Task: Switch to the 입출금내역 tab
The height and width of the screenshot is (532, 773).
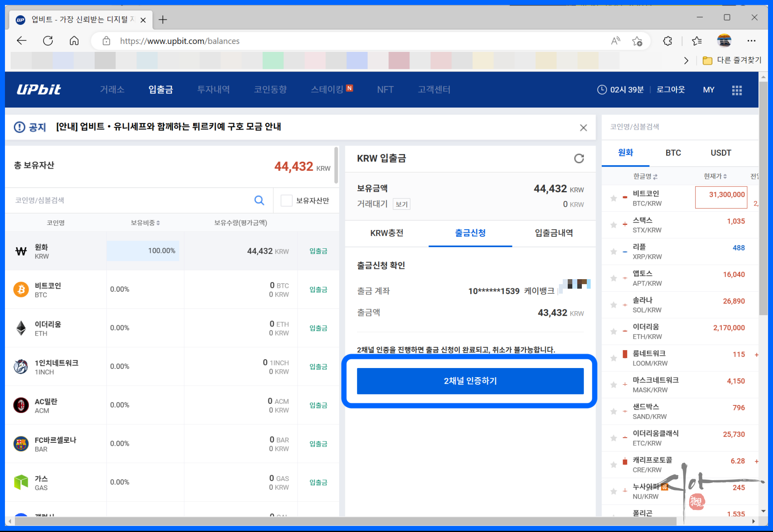Action: point(554,233)
